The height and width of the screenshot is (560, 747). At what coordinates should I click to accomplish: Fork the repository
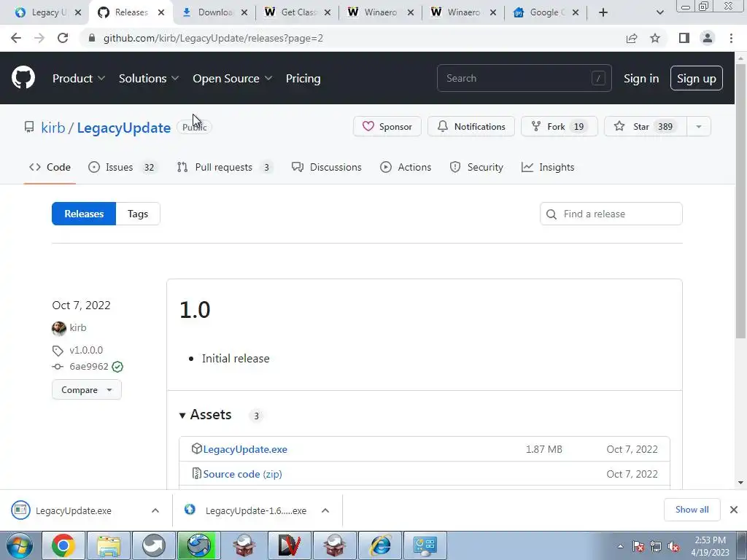tap(560, 127)
